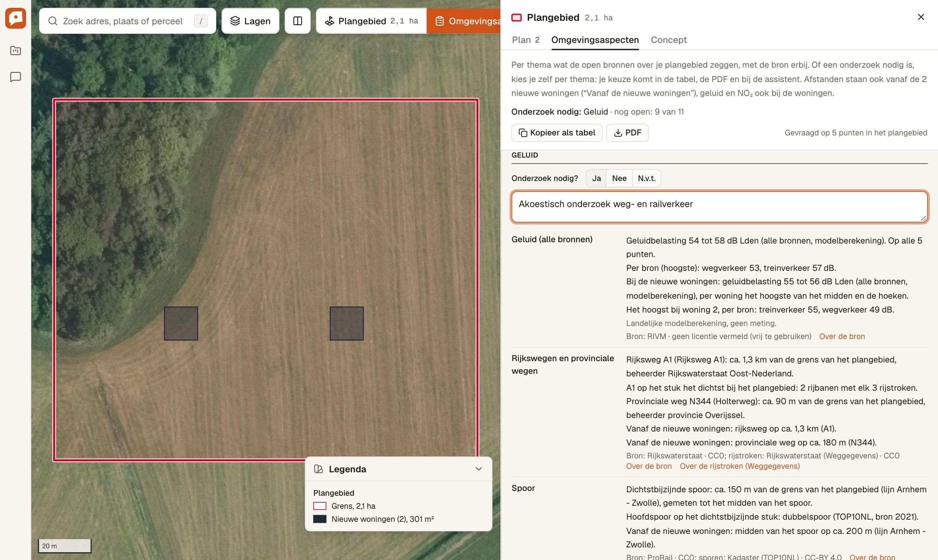Screen dimensions: 938x560
Task: Click the slash shortcut key badge
Action: (201, 21)
